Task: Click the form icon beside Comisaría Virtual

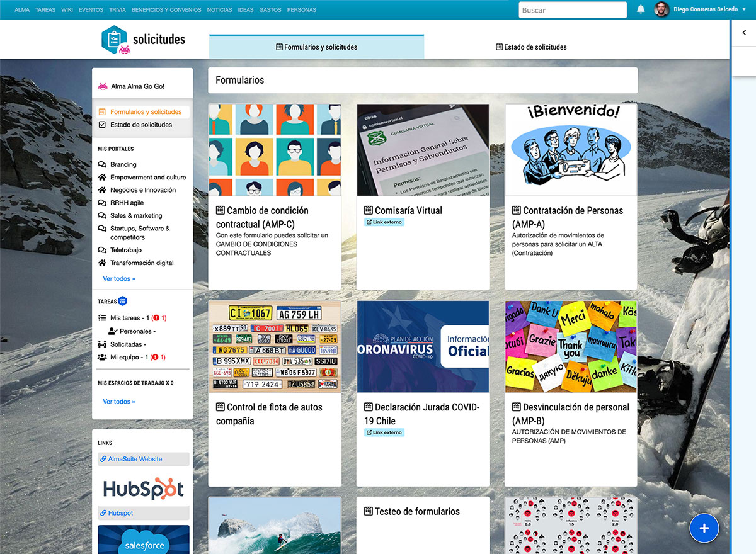Action: (369, 210)
